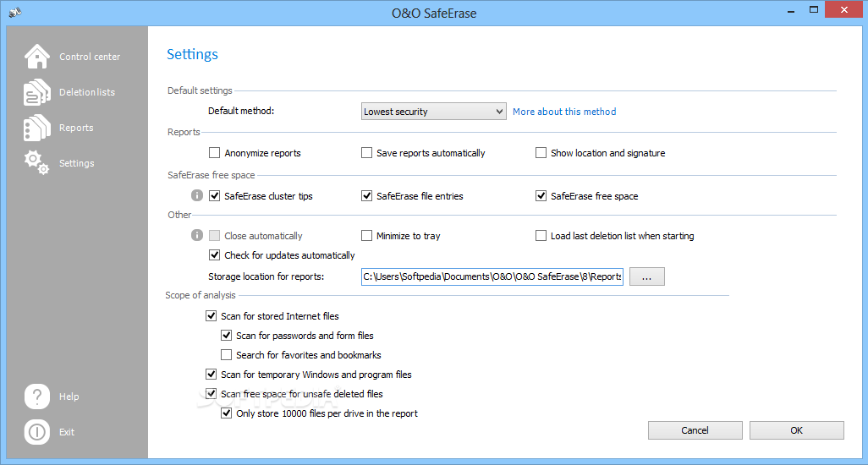Click the Reports stacked pages icon
The image size is (868, 465).
tap(37, 128)
